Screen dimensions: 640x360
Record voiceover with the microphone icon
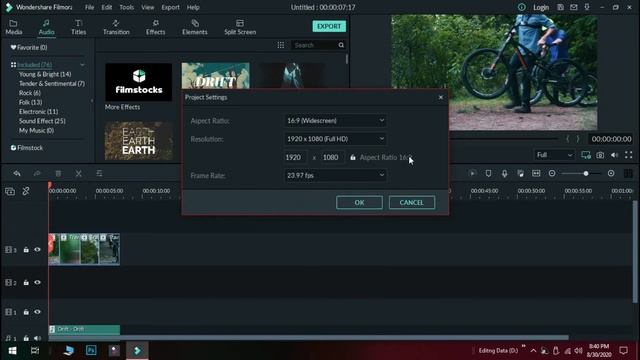point(504,173)
